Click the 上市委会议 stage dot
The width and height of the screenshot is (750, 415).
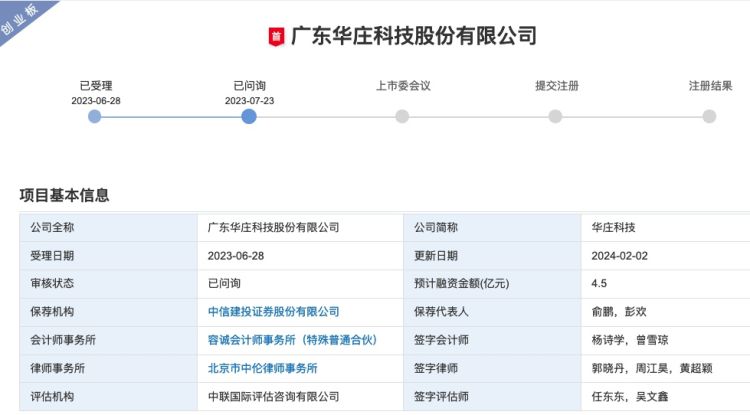click(x=402, y=116)
